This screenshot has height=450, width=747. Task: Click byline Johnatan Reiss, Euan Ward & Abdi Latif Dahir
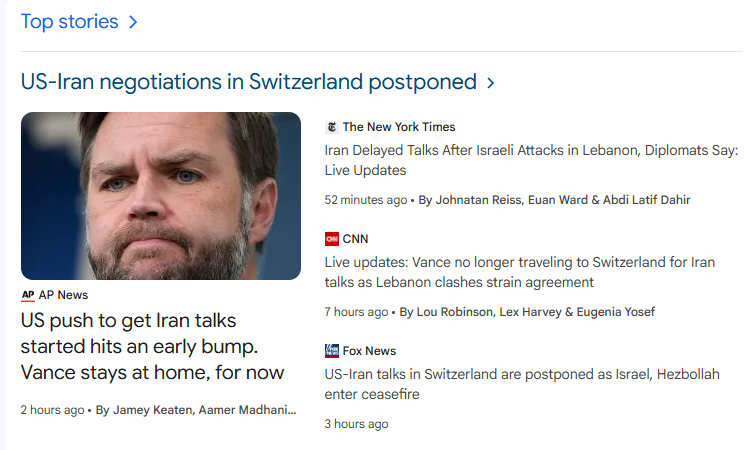(555, 200)
